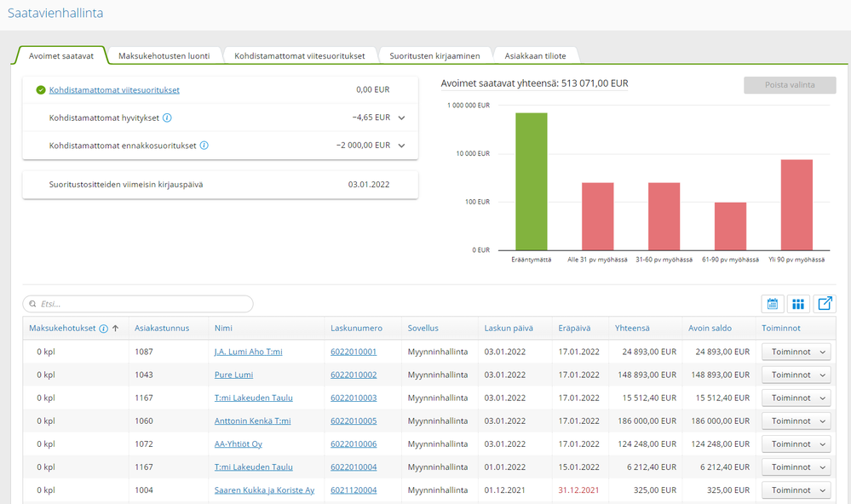Open Toiminnot dropdown for Pure Lumi
Screen dimensions: 851x504
pyautogui.click(x=796, y=375)
